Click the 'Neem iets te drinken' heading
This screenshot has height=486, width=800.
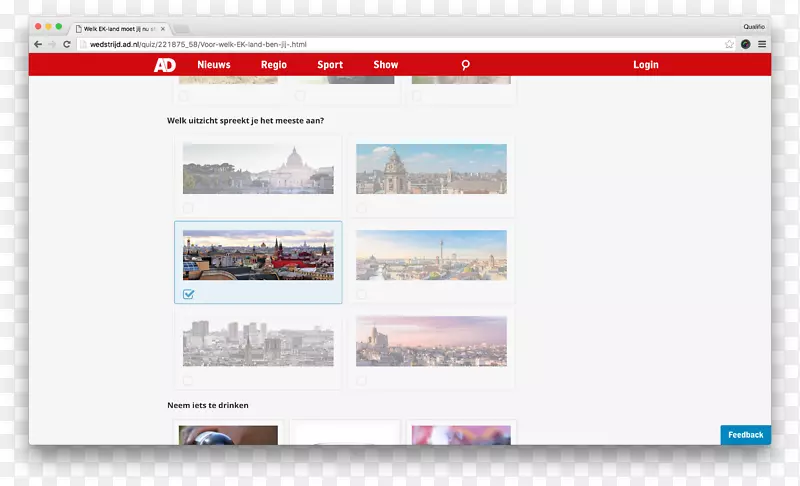point(208,405)
